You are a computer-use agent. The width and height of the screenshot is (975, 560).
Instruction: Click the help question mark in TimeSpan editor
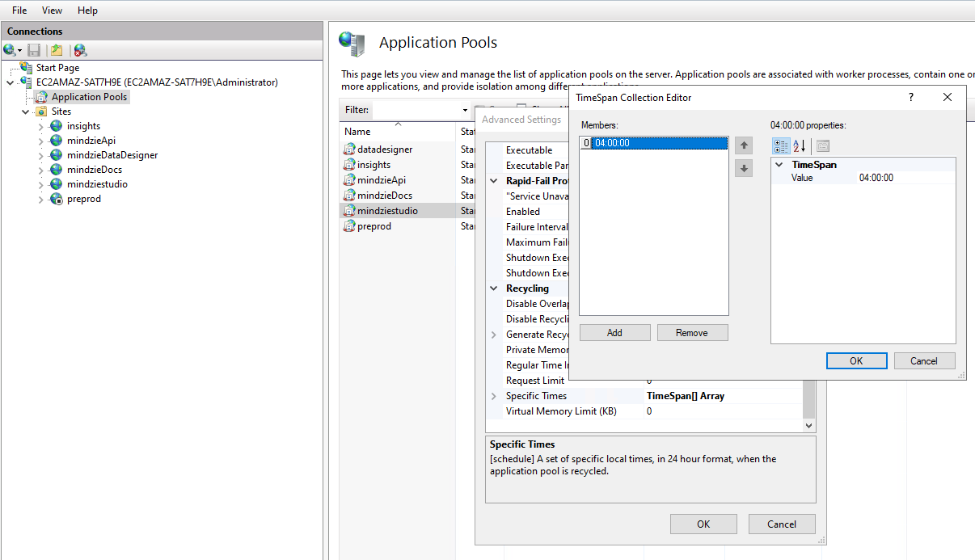[911, 97]
